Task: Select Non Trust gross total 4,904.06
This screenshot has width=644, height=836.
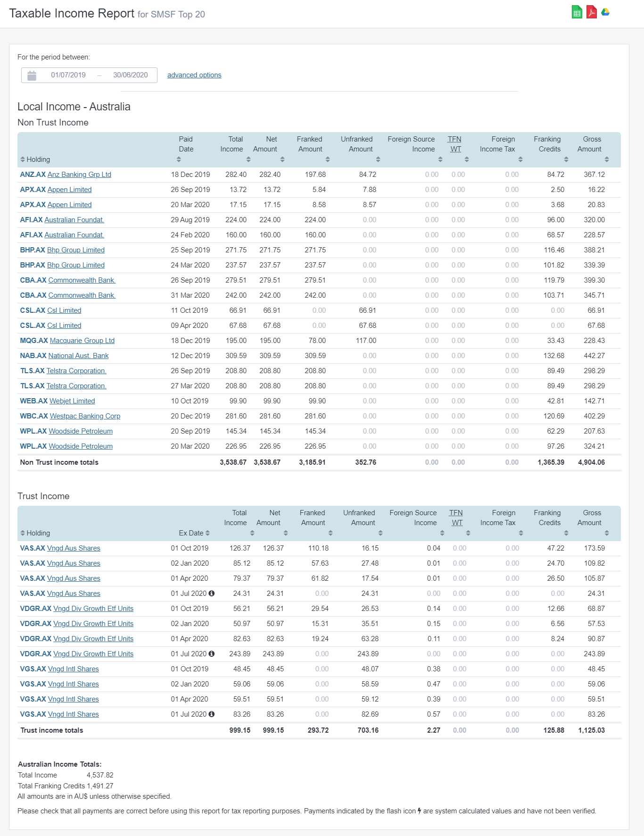Action: [591, 462]
